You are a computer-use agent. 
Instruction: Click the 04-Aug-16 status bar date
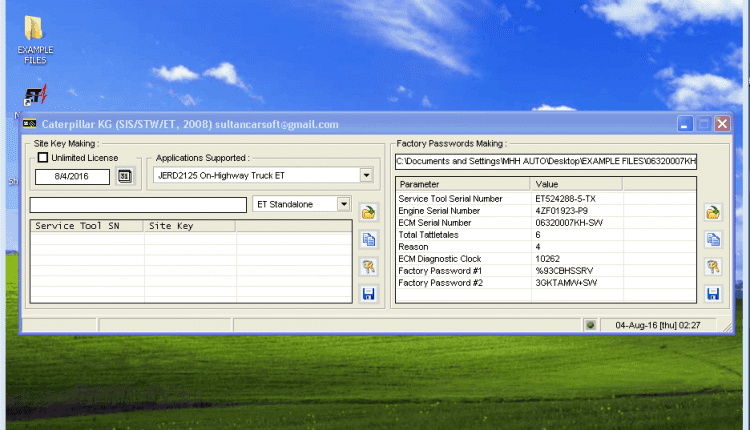point(658,325)
